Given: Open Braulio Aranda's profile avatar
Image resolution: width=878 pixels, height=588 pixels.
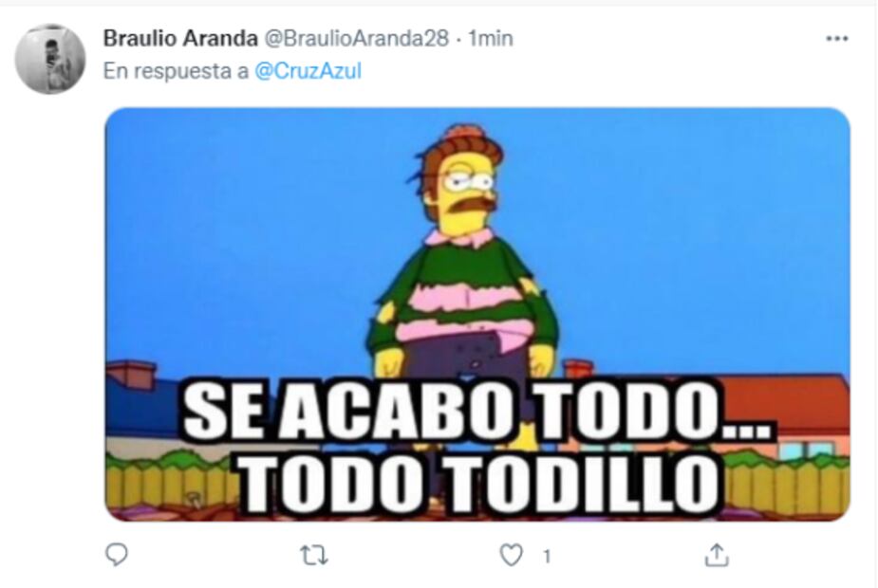Looking at the screenshot, I should coord(50,59).
